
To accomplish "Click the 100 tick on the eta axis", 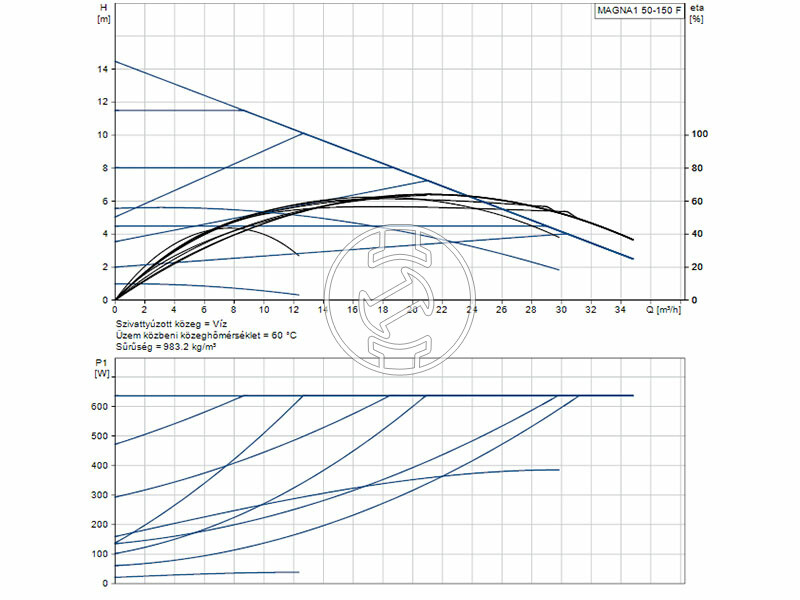I will 700,135.
